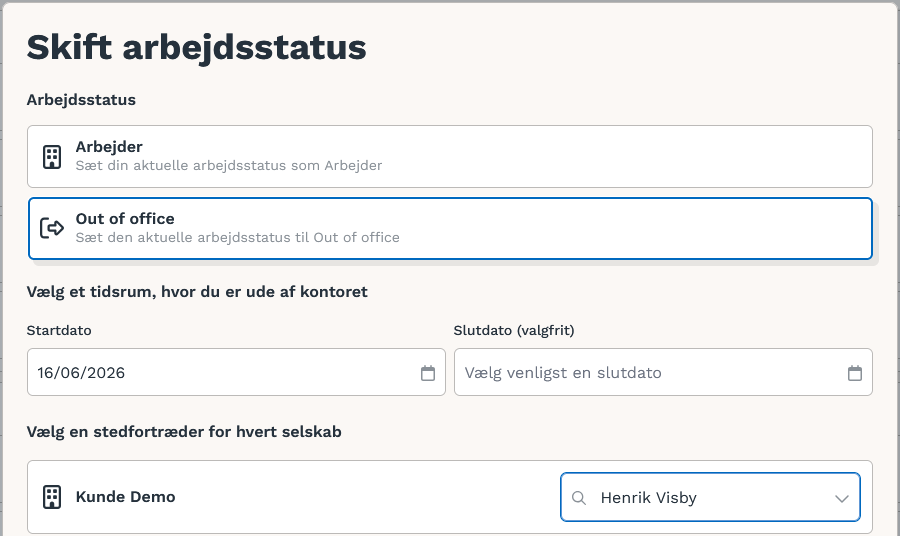Click the Slutdato (valgfrit) label
Viewport: 900px width, 536px height.
click(514, 331)
